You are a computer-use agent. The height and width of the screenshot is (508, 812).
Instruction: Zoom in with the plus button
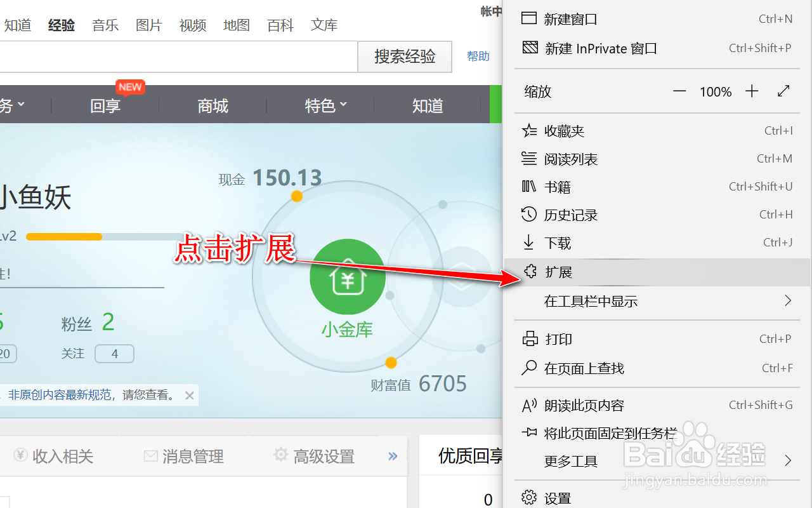[x=752, y=91]
